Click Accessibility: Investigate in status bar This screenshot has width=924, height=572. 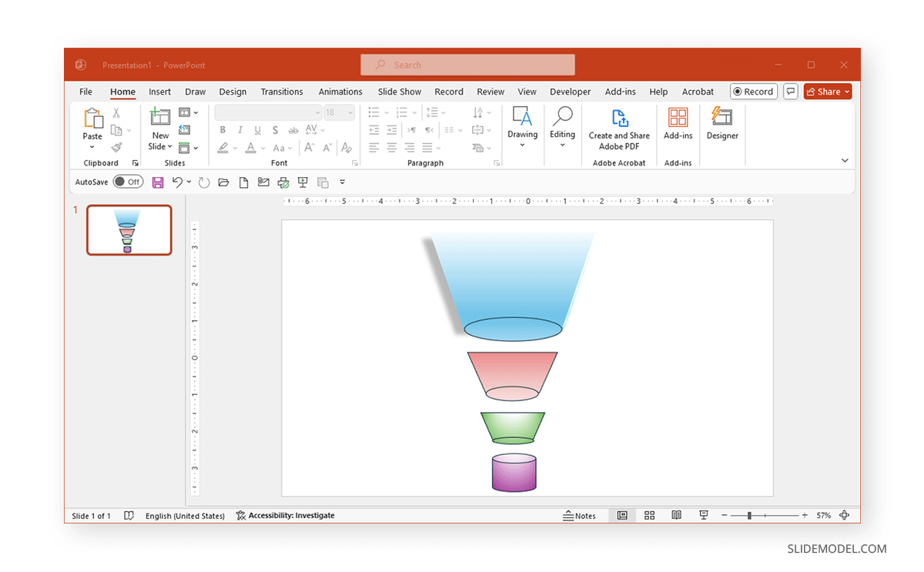[286, 516]
